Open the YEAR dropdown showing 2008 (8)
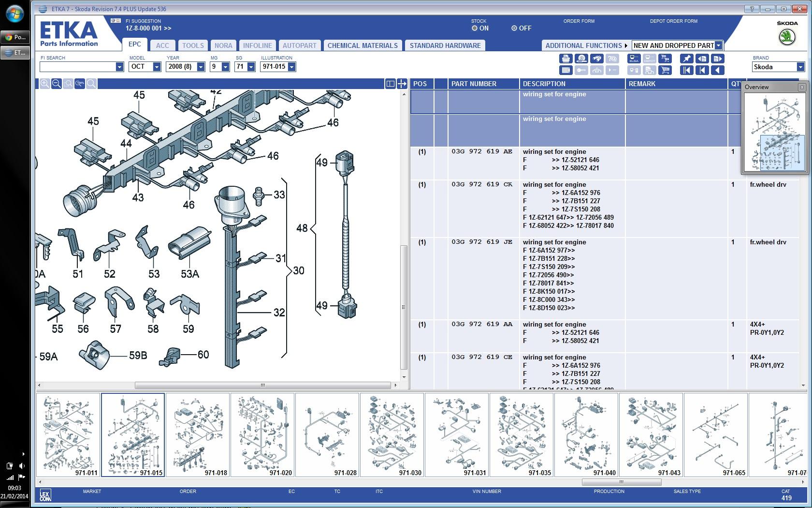Viewport: 812px width, 508px height. [x=201, y=67]
